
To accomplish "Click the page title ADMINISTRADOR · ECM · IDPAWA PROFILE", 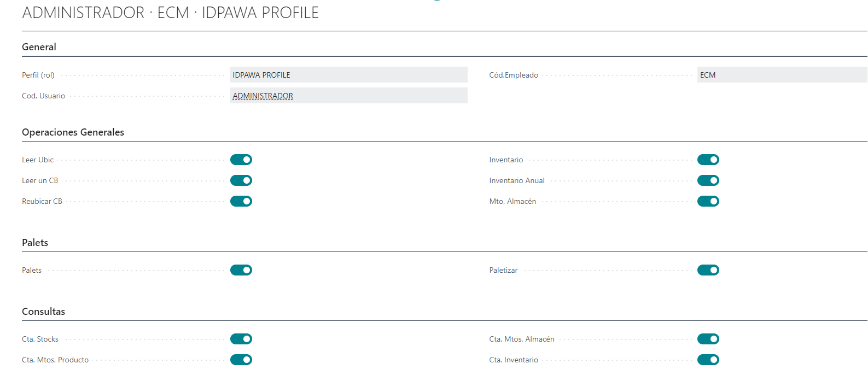I will [170, 13].
